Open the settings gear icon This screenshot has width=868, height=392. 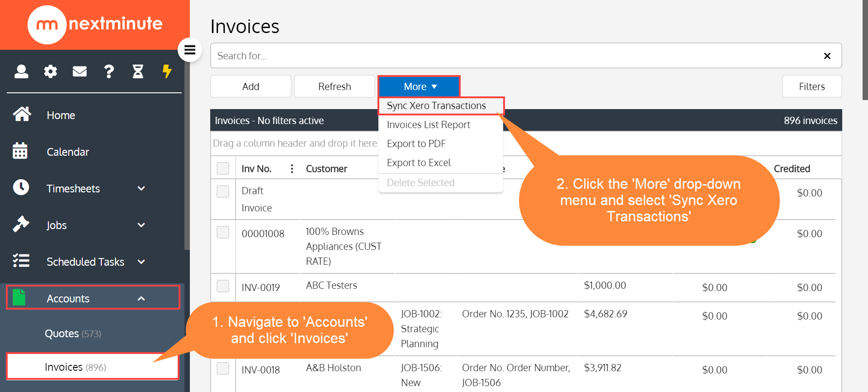(50, 72)
